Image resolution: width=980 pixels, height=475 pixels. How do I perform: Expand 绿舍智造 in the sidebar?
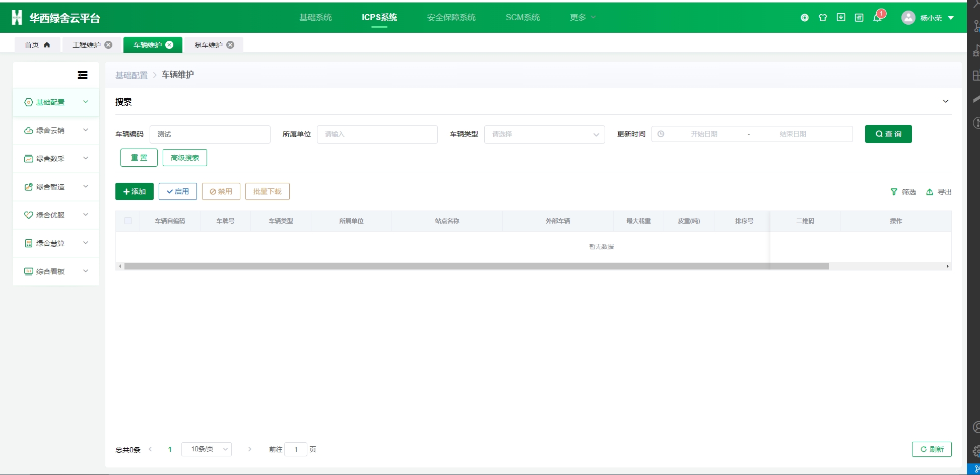click(56, 187)
